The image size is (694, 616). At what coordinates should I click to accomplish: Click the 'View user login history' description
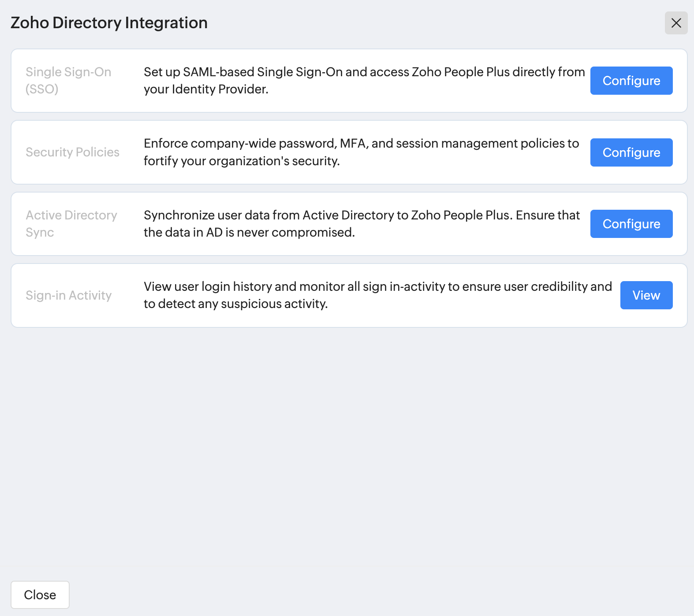(x=378, y=295)
